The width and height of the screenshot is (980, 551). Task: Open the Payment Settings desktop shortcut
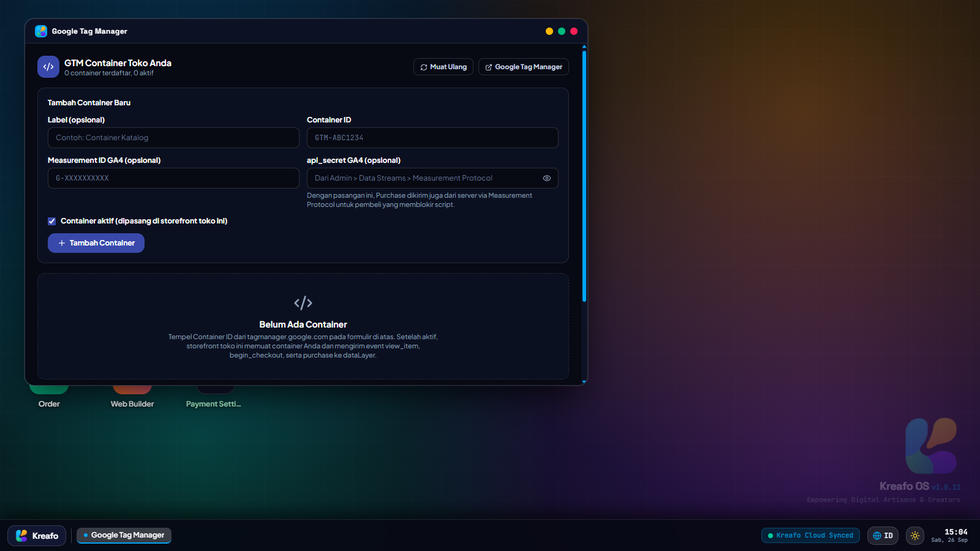[x=214, y=397]
